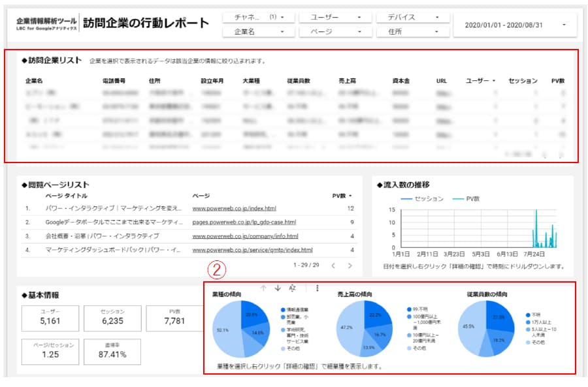Open the ユーザー filter dropdown in header
This screenshot has height=387, width=588.
(335, 17)
